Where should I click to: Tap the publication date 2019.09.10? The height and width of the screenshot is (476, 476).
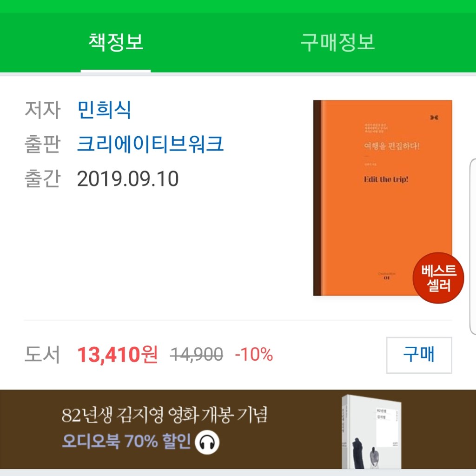128,179
